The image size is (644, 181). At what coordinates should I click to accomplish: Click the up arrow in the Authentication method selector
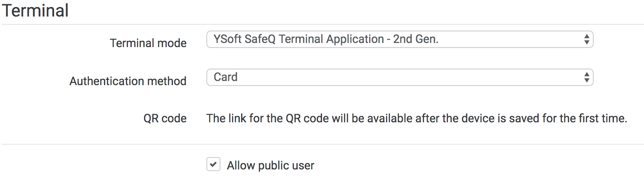pyautogui.click(x=586, y=74)
